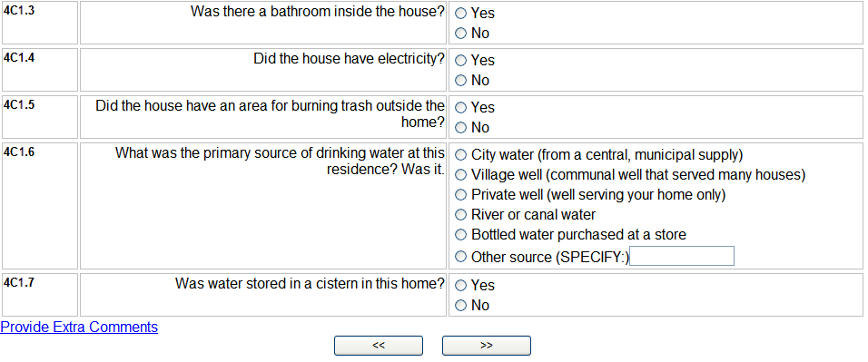
Task: Go to previous page with << button
Action: tap(378, 346)
